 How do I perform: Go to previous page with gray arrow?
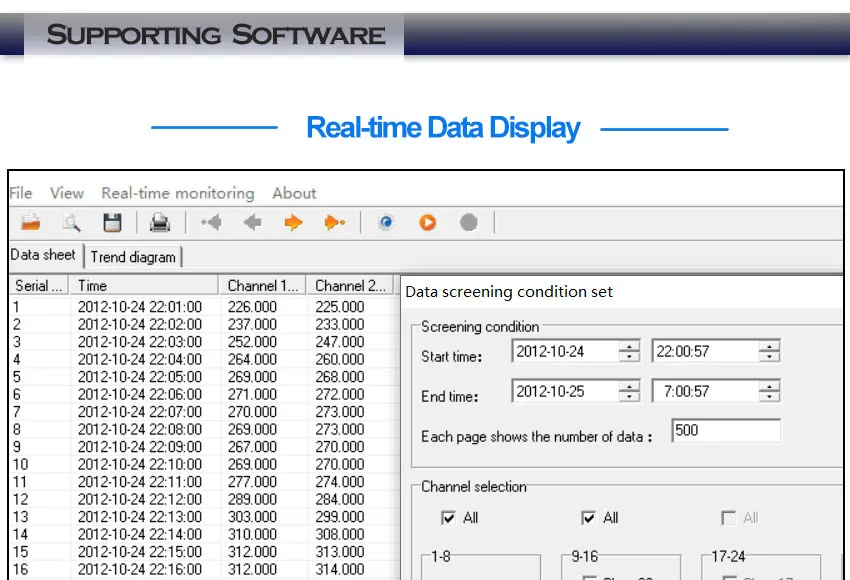click(x=253, y=223)
